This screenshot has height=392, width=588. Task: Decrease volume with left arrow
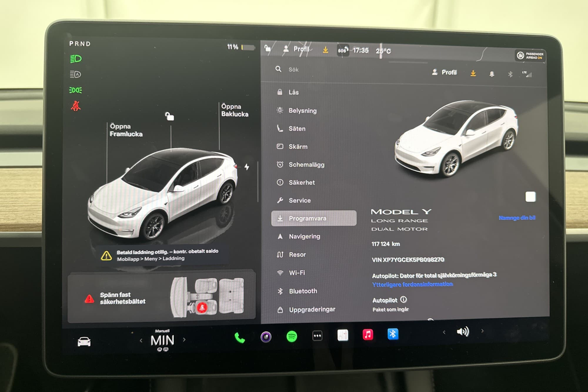click(444, 332)
